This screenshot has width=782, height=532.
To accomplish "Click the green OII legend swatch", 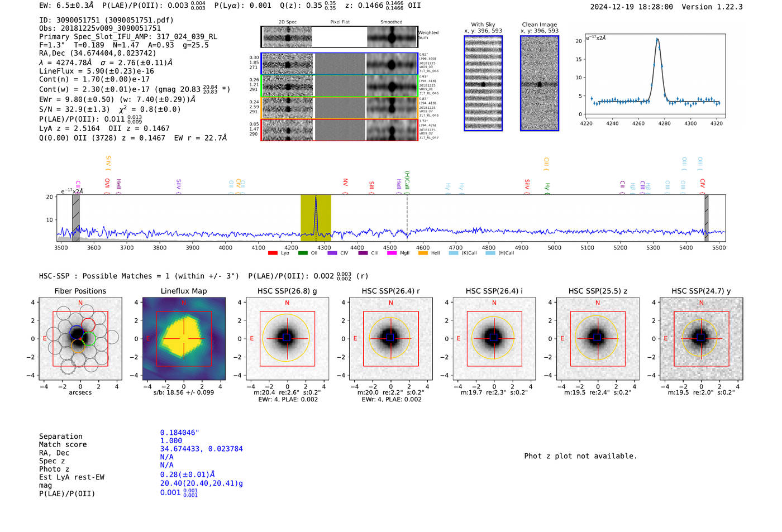I will (303, 253).
